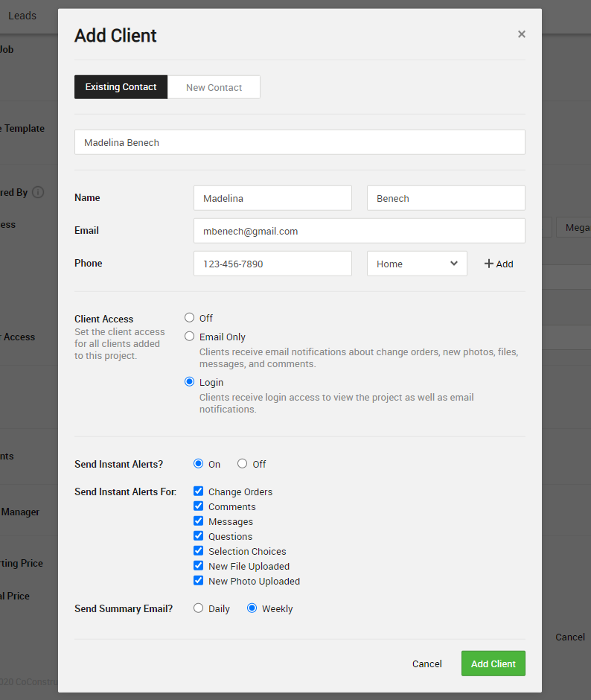Turn off Send Instant Alerts
The width and height of the screenshot is (591, 700).
pyautogui.click(x=243, y=464)
